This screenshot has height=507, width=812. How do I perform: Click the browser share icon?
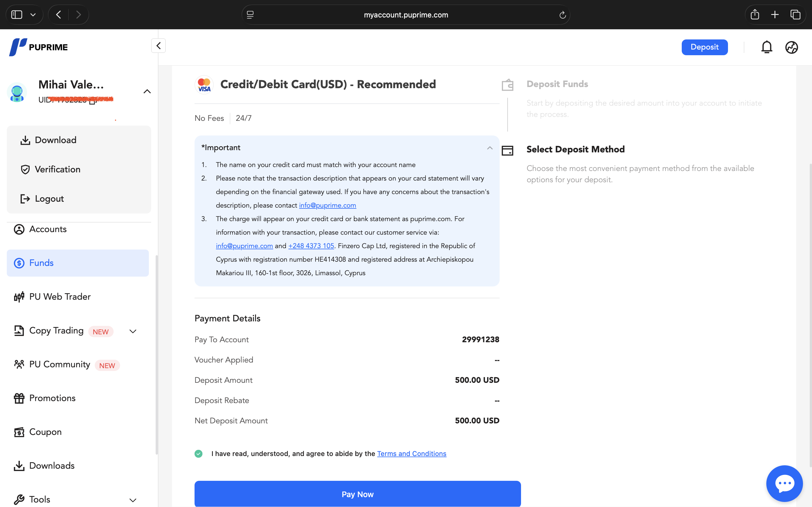pos(754,14)
